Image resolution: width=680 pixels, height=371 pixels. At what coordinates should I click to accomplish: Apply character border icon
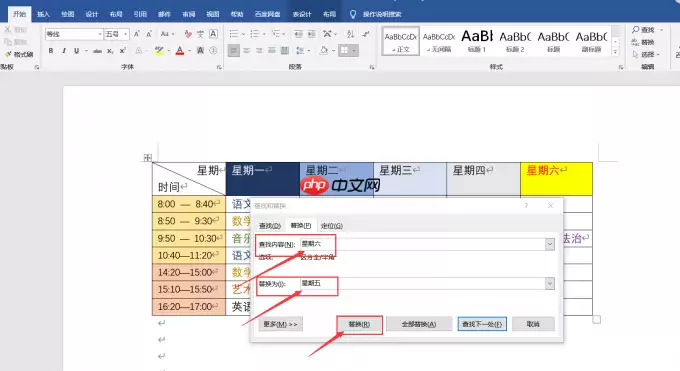213,34
